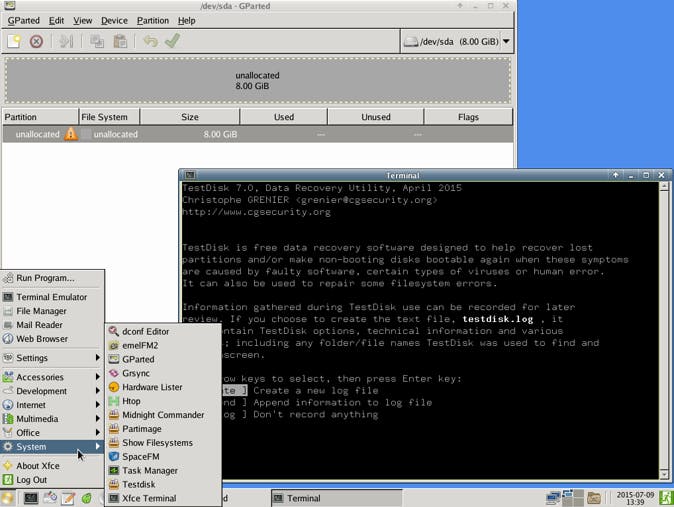Click the Paste partition toolbar icon
Screen dimensions: 674x507
coord(120,41)
